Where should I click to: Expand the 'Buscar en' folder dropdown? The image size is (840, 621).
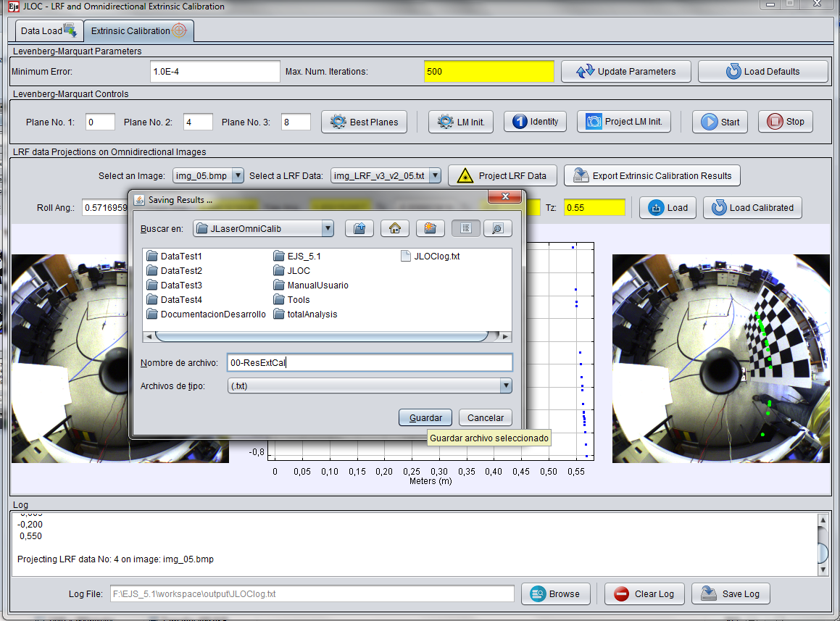pyautogui.click(x=327, y=229)
